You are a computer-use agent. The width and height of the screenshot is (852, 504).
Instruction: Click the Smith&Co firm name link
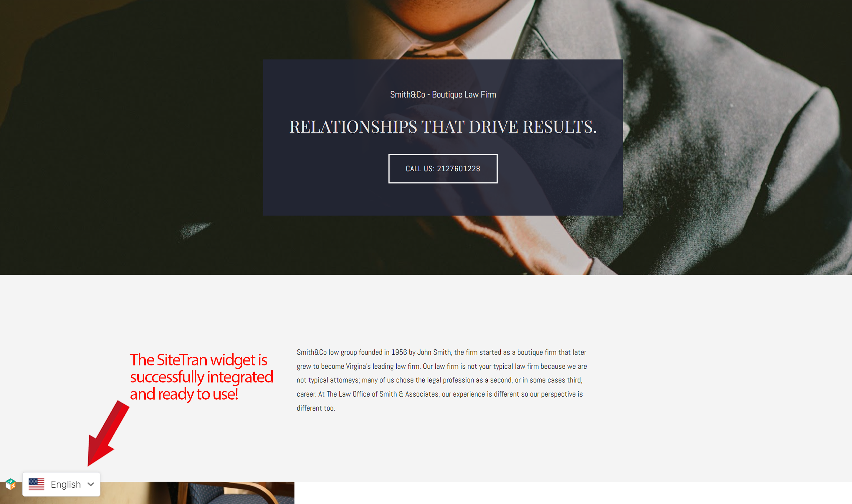point(443,94)
